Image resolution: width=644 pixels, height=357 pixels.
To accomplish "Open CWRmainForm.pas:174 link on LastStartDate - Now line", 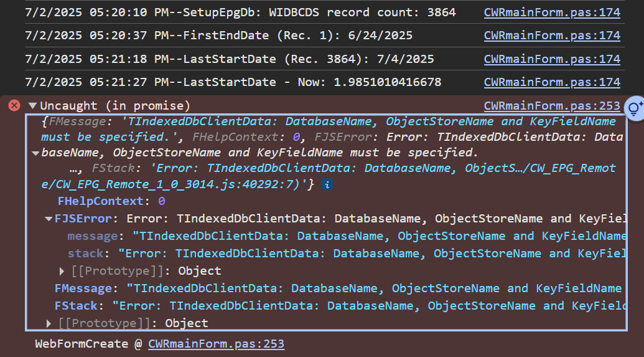I will pos(552,82).
